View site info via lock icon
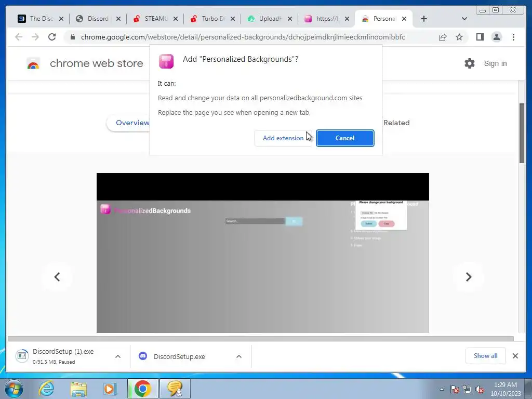This screenshot has height=399, width=532. point(72,37)
